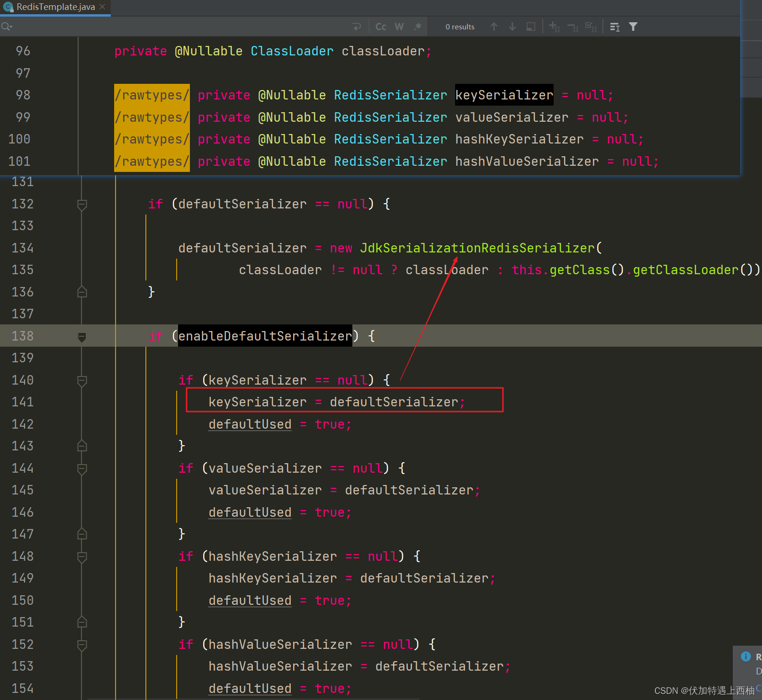Click valueSerializer field declaration on line 99
Image resolution: width=762 pixels, height=700 pixels.
click(511, 117)
